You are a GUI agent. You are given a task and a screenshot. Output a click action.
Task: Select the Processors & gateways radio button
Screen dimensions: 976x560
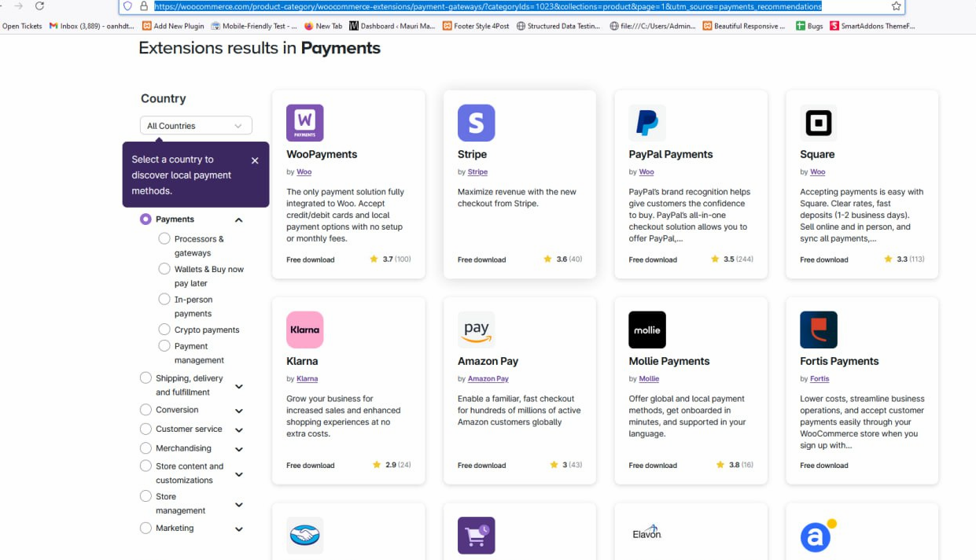tap(164, 238)
